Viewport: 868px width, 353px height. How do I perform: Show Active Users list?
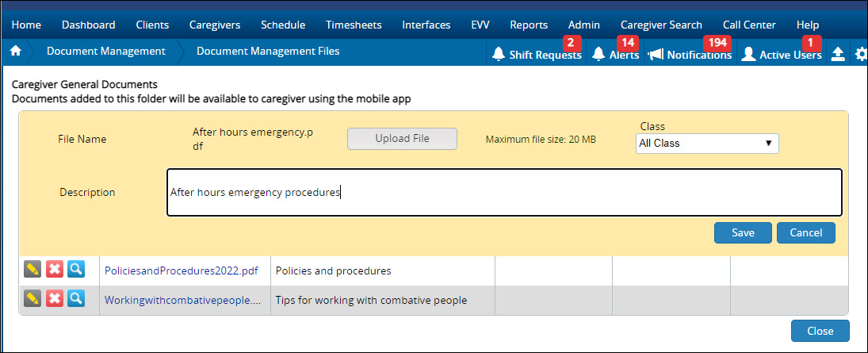click(x=782, y=55)
